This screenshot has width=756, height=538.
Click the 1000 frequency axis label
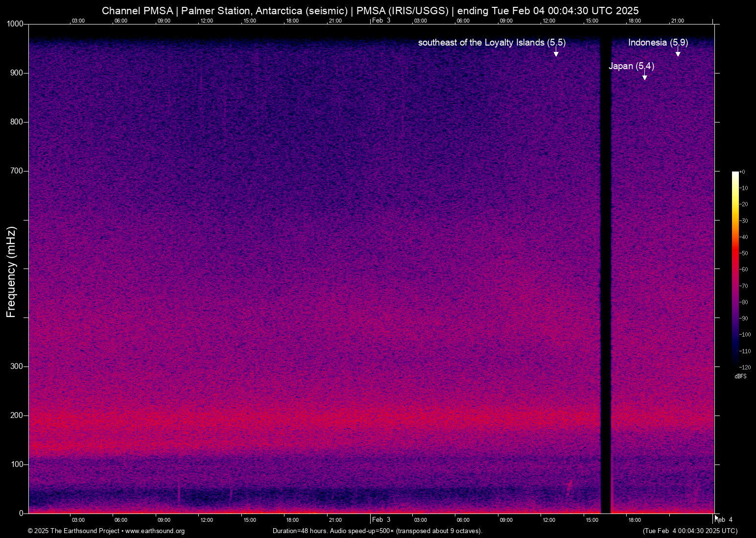pyautogui.click(x=15, y=24)
